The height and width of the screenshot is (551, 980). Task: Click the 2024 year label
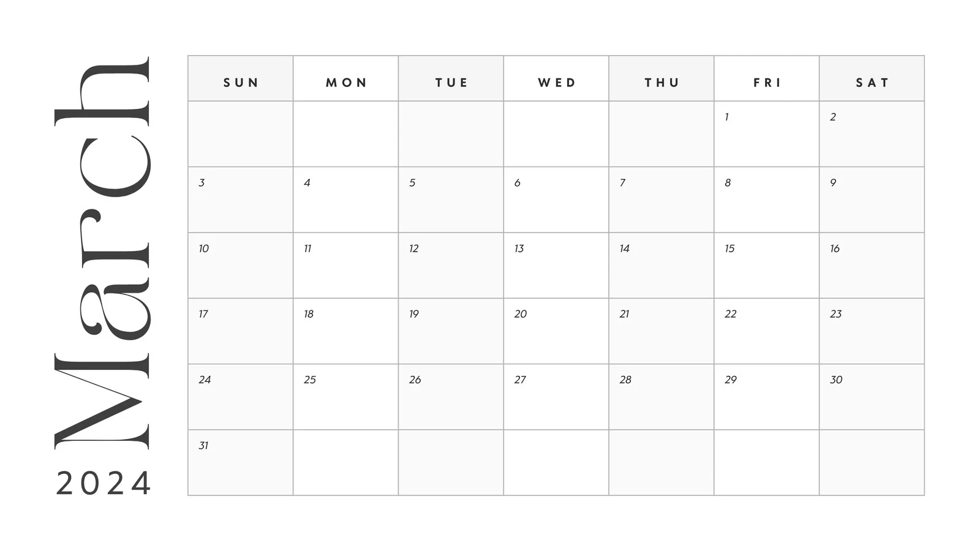[x=103, y=483]
